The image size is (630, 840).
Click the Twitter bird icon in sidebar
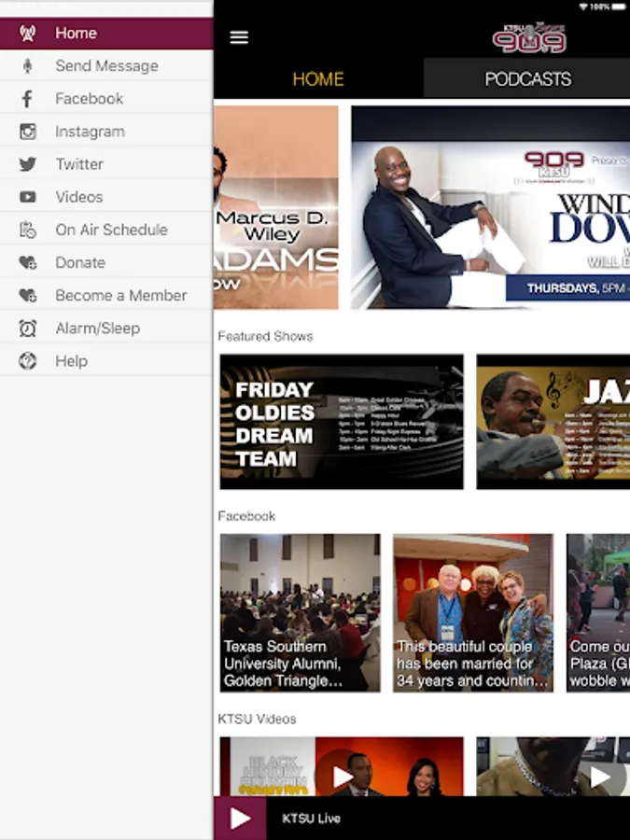(x=28, y=164)
